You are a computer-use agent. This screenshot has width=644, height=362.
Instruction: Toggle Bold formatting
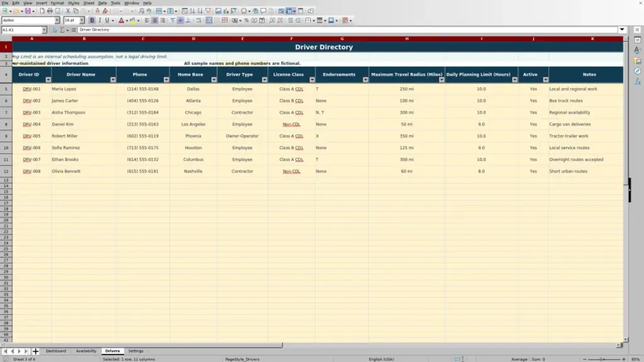point(92,21)
